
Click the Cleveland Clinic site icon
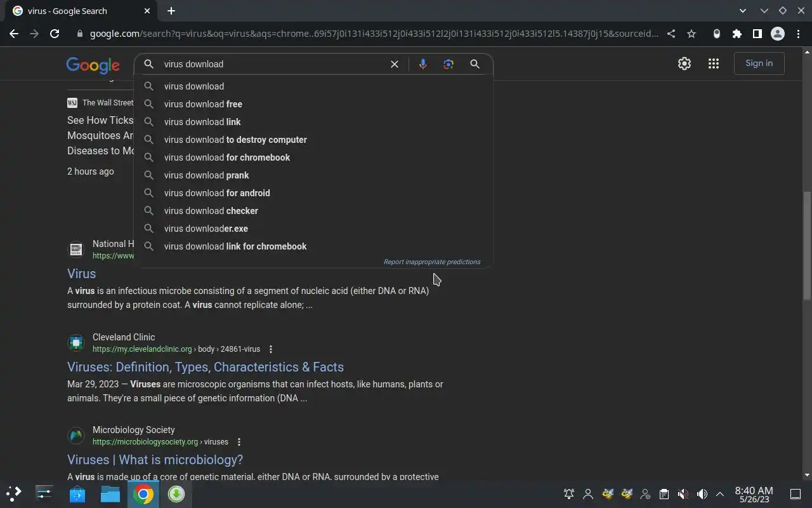(76, 343)
